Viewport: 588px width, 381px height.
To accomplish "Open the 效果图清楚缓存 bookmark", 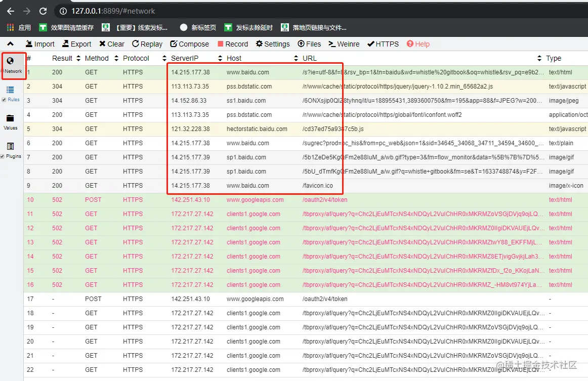I will point(66,27).
